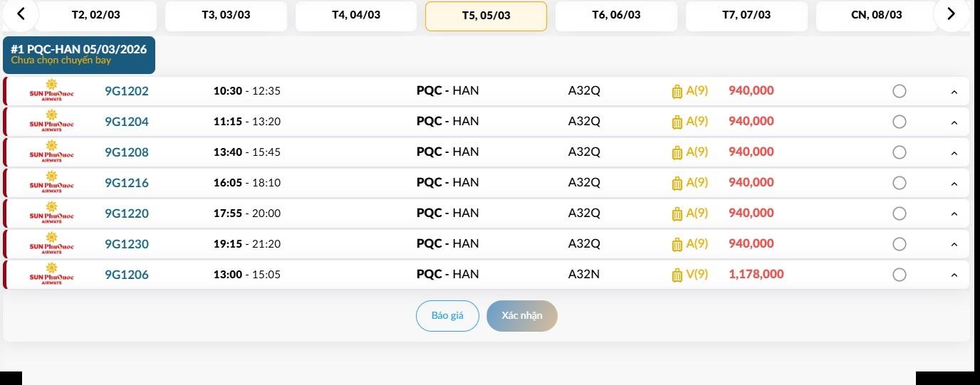980x385 pixels.
Task: Toggle details chevron for flight 9G1230
Action: coord(954,245)
